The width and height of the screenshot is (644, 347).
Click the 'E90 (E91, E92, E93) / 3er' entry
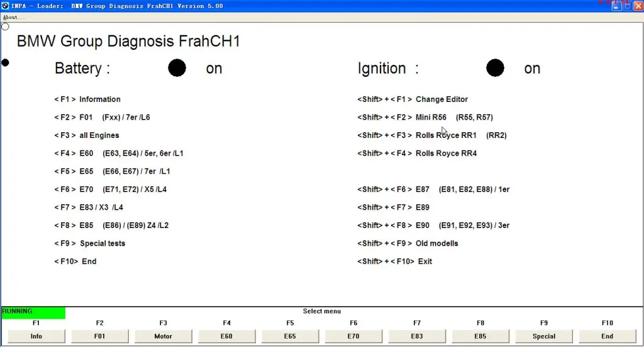coord(433,225)
